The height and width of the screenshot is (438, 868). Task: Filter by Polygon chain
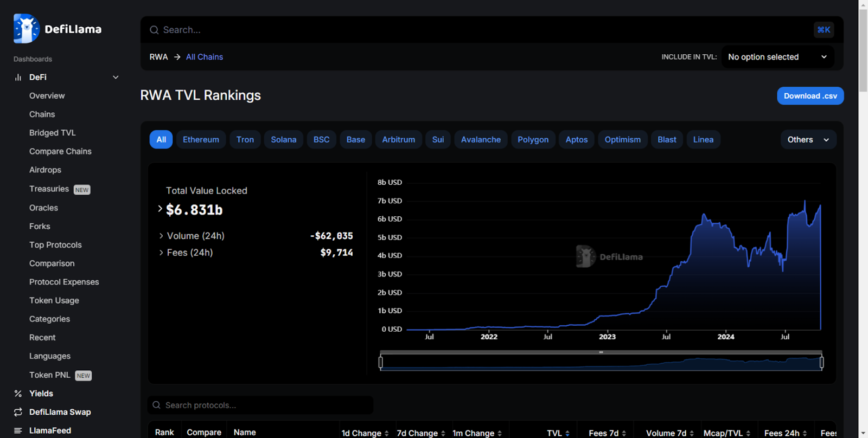tap(533, 139)
